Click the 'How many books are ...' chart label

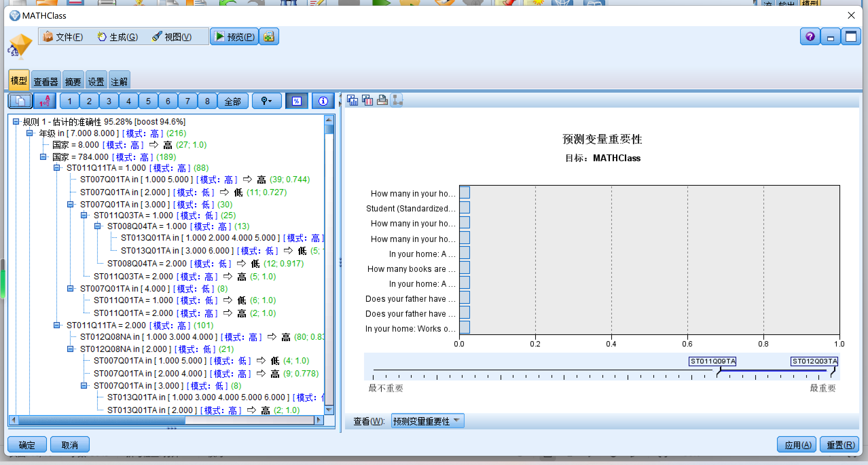(x=411, y=269)
